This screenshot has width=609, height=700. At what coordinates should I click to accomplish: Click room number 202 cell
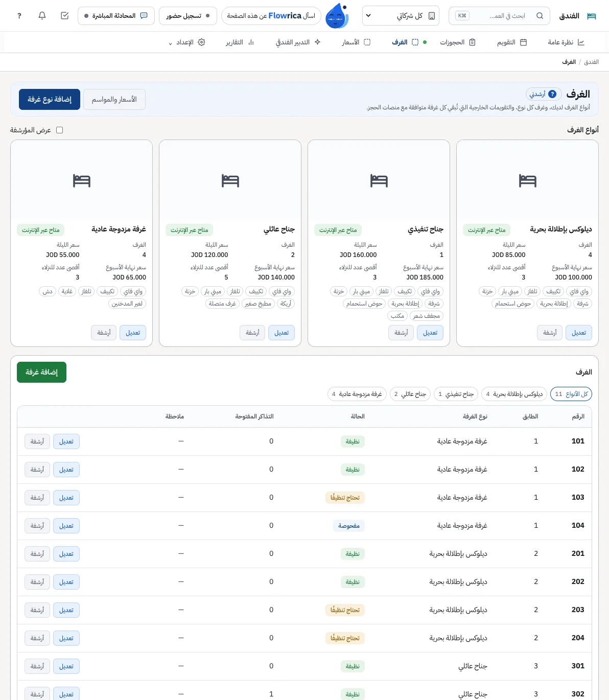(578, 581)
